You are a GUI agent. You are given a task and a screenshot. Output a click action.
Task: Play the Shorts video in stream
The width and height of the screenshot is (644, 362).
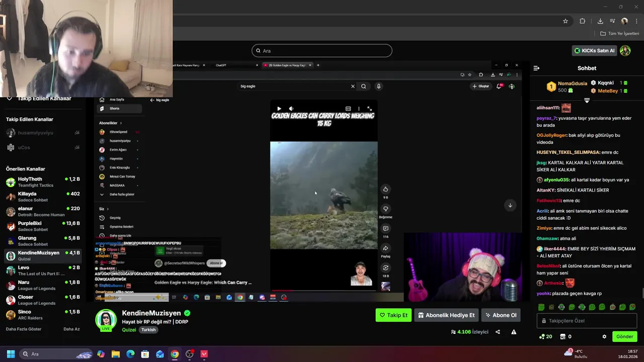point(279,109)
